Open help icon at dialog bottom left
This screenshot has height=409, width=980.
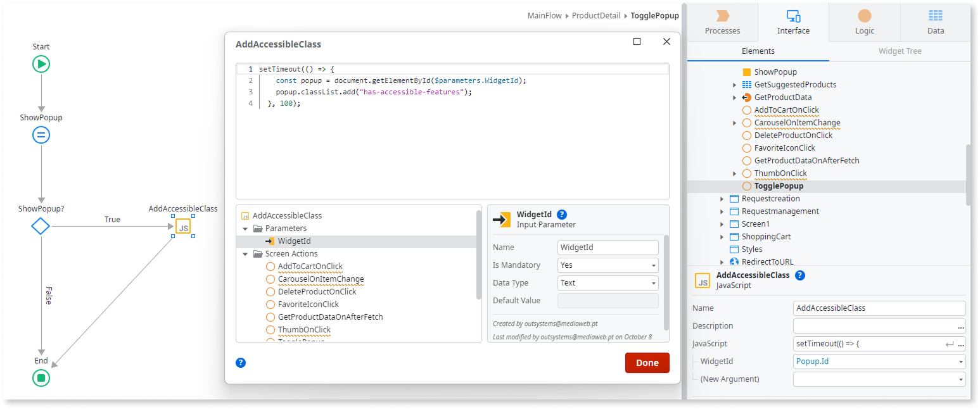coord(241,363)
